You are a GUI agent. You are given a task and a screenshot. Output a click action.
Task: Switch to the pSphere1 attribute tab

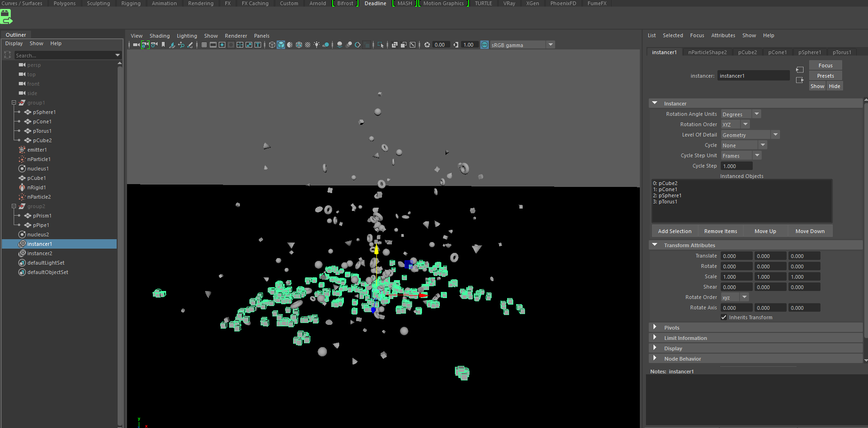pyautogui.click(x=810, y=52)
